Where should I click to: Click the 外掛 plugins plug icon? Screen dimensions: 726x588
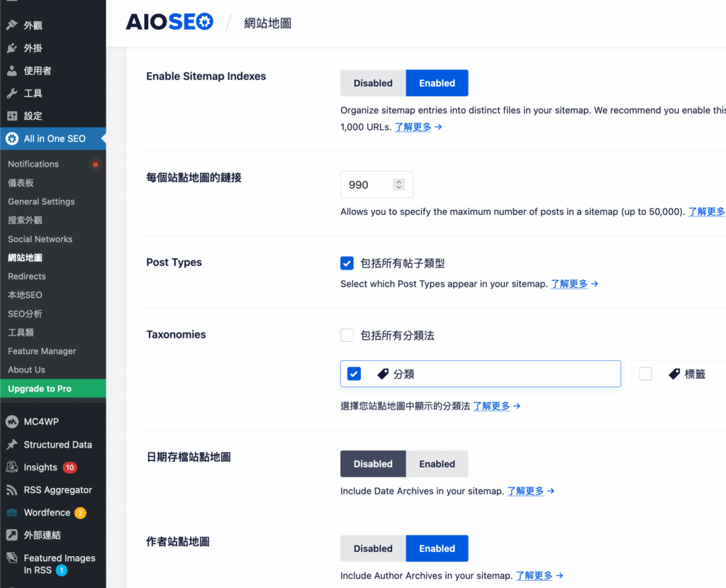12,48
